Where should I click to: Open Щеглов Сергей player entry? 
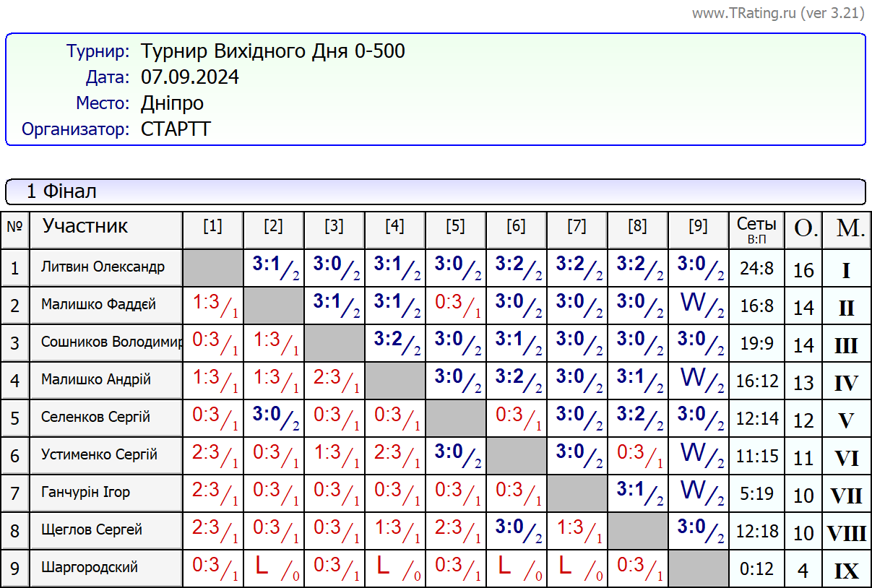pyautogui.click(x=105, y=530)
